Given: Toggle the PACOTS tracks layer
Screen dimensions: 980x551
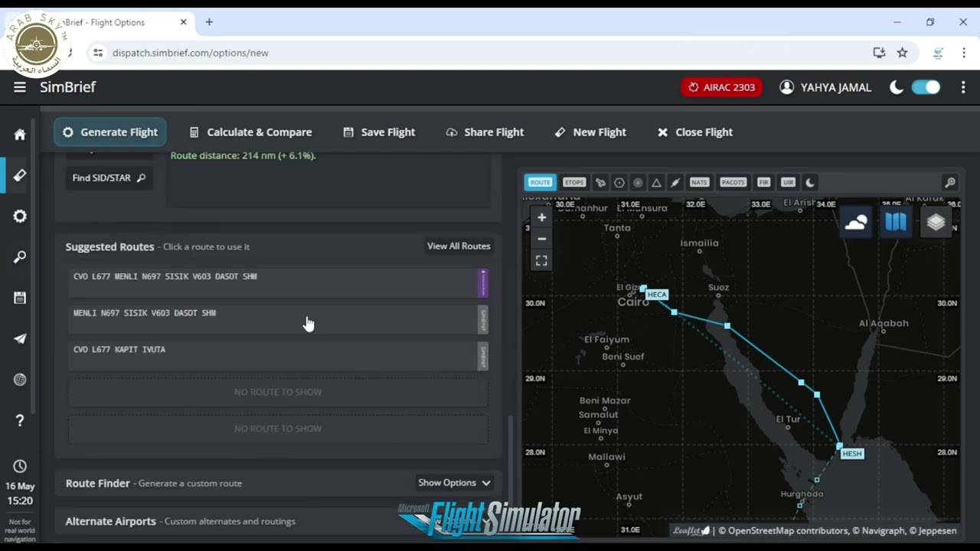Looking at the screenshot, I should coord(733,182).
